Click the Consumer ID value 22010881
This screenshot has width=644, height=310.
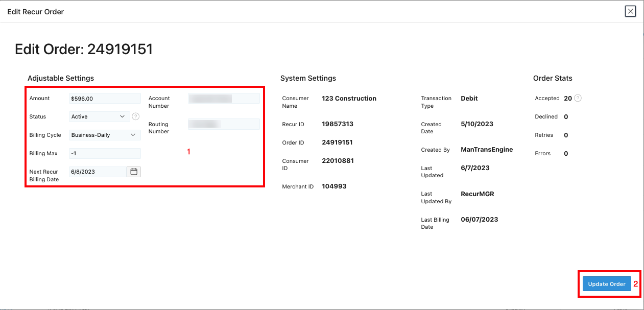pyautogui.click(x=338, y=160)
